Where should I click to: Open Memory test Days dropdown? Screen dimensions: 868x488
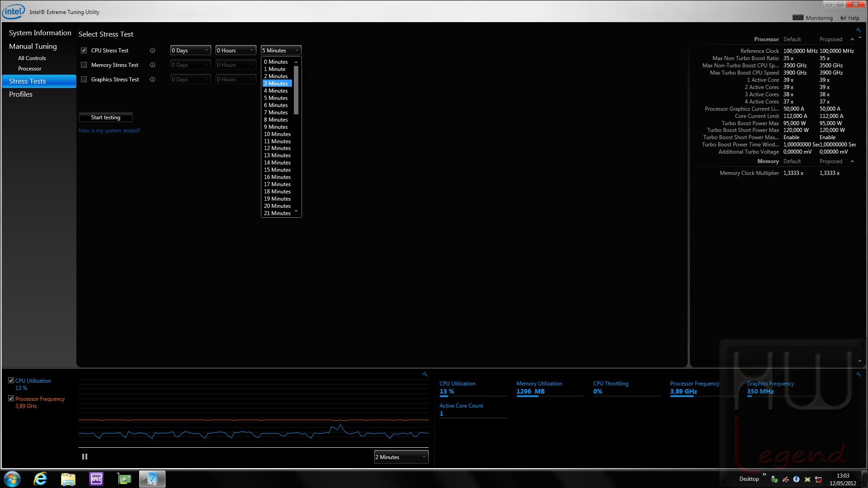pos(190,65)
